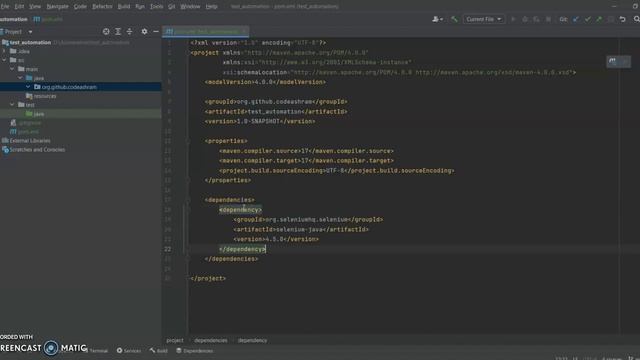
Task: Click the Stop icon in run toolbar
Action: tap(548, 19)
